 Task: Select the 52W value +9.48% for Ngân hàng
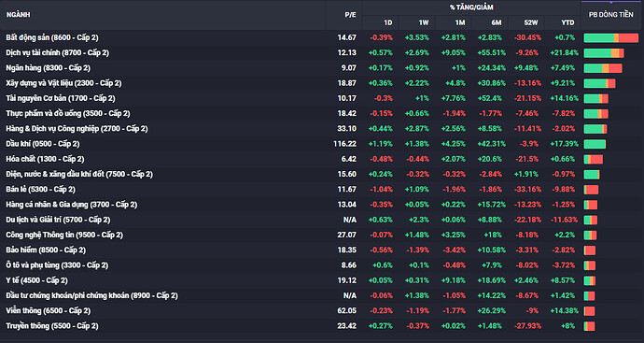(x=527, y=68)
